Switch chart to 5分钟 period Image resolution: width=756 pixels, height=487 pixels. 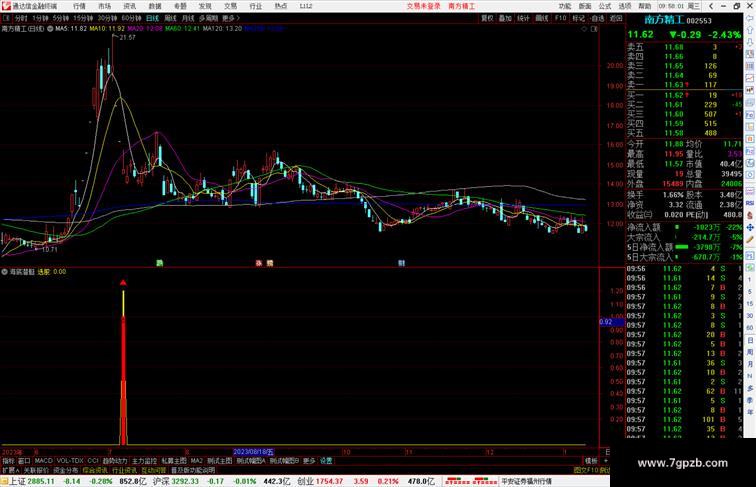61,18
